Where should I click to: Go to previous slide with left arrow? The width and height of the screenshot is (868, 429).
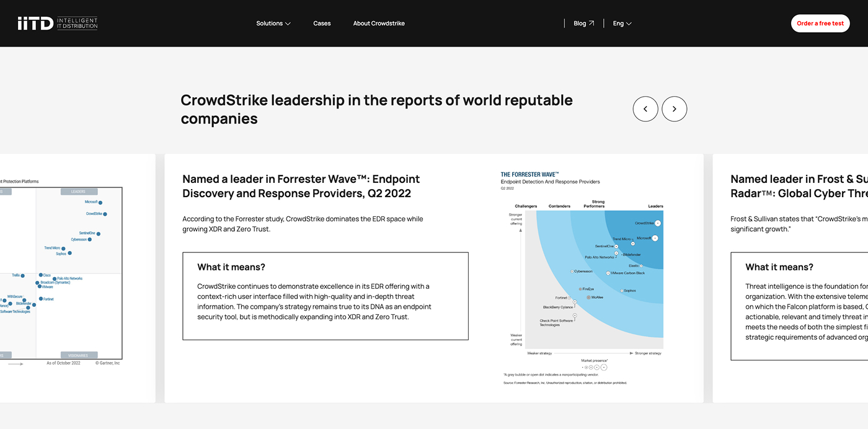click(x=645, y=109)
